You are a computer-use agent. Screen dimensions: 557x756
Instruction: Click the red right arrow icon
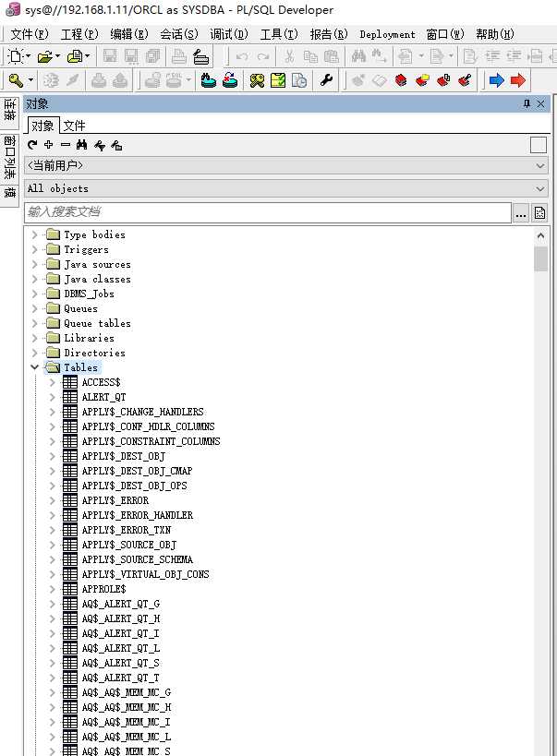tap(517, 80)
